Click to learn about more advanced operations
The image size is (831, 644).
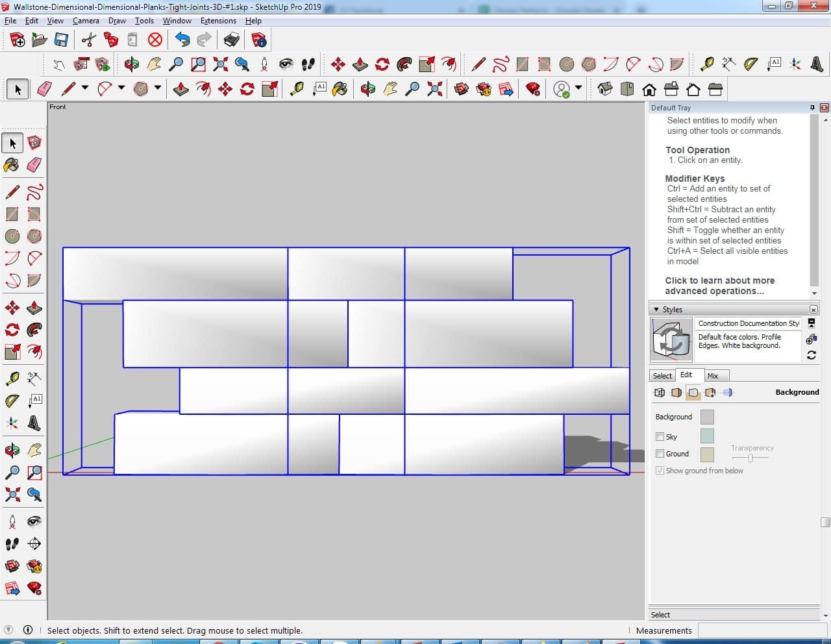point(719,286)
